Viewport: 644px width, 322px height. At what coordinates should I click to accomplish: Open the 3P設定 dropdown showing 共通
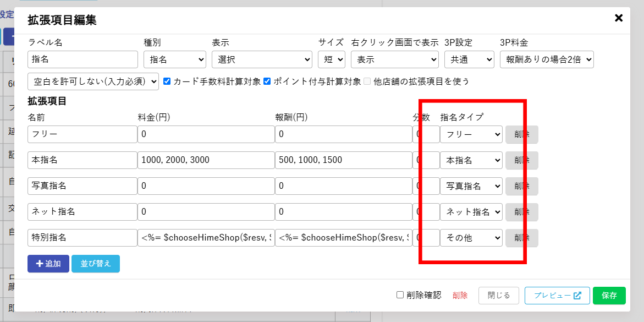469,59
